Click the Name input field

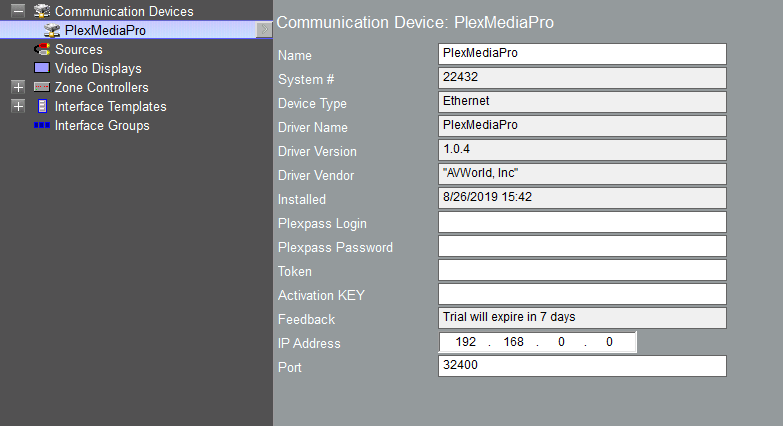tap(582, 54)
